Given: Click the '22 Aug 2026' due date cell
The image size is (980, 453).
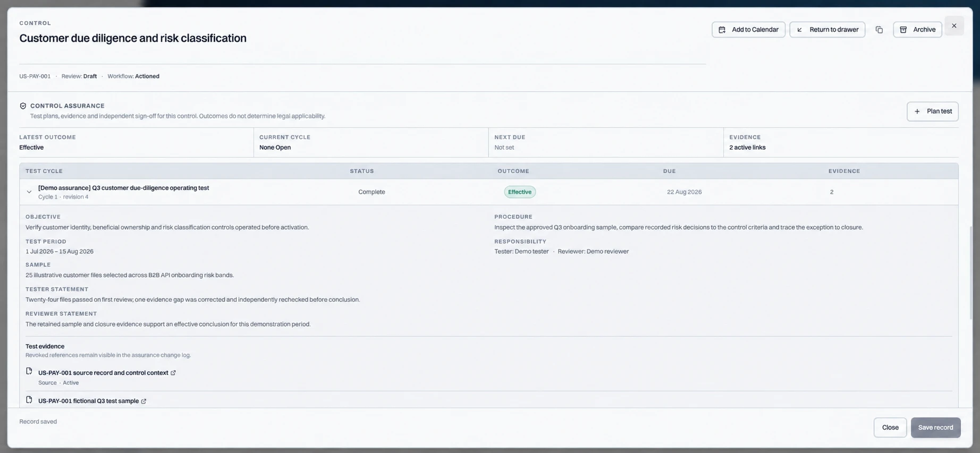Looking at the screenshot, I should tap(684, 192).
